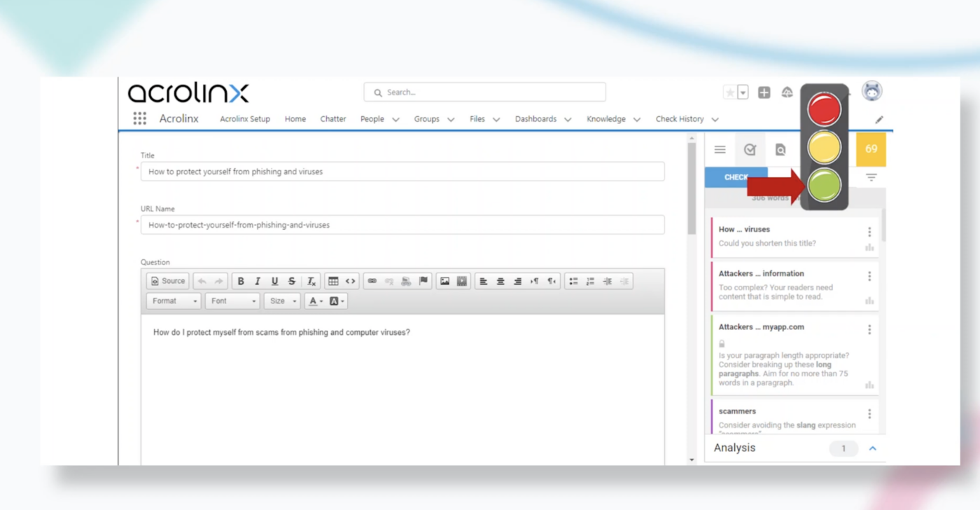Toggle bold formatting in the editor

[x=241, y=281]
